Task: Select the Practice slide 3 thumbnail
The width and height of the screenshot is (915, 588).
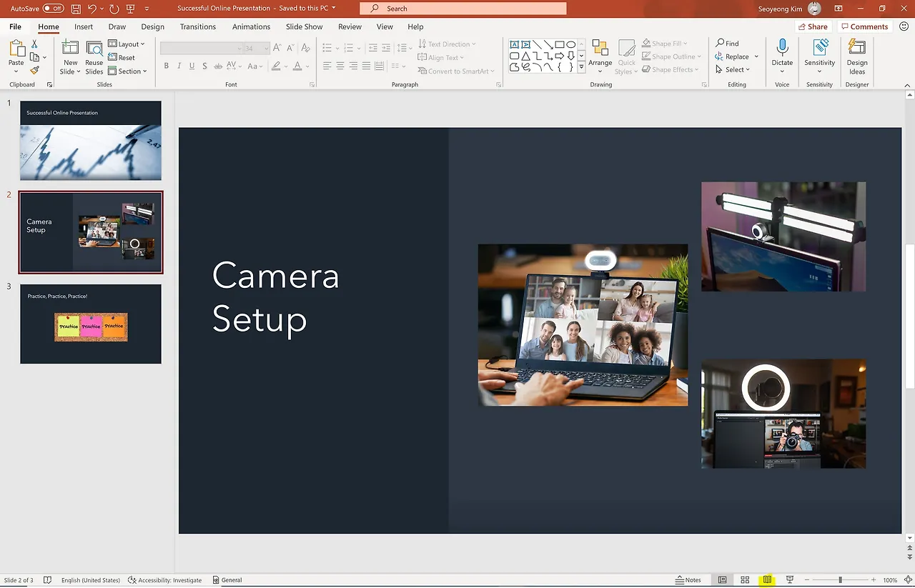Action: click(91, 324)
